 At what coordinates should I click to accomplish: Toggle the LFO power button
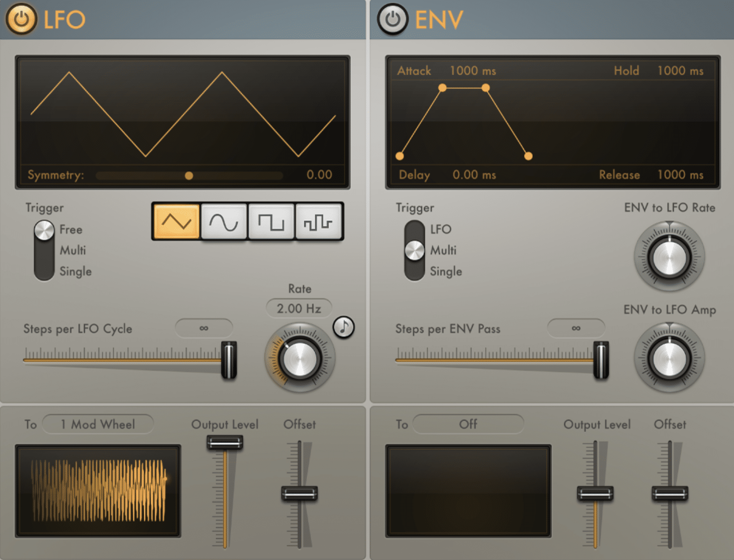(21, 19)
